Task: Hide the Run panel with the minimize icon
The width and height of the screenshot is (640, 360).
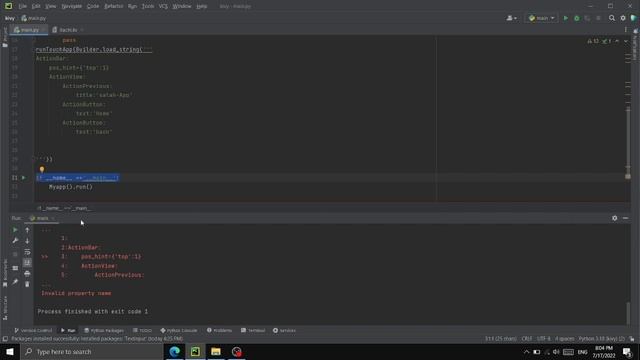Action: point(625,218)
